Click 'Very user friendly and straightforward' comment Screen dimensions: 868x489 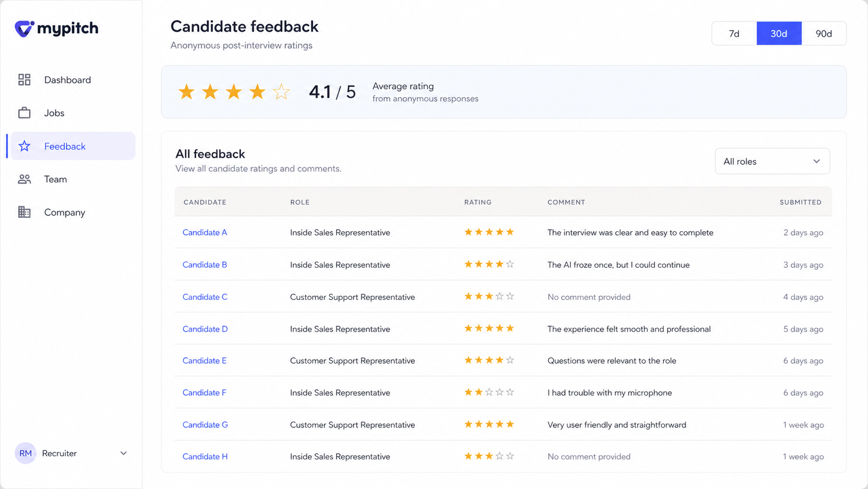[617, 425]
